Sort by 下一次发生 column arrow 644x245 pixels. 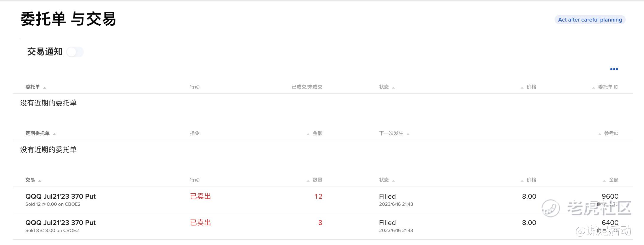pos(408,134)
